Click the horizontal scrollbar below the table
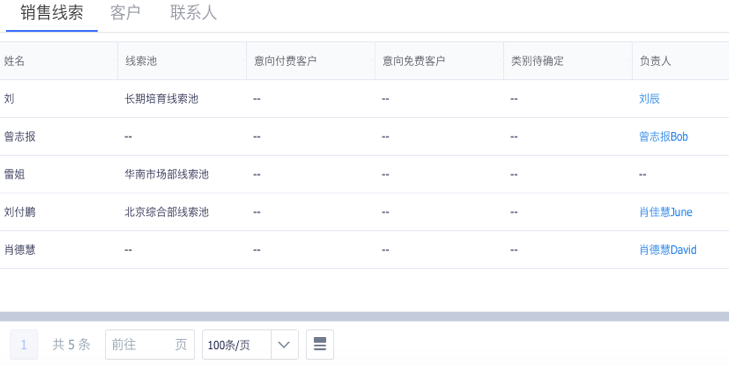The width and height of the screenshot is (729, 365). coord(364,316)
